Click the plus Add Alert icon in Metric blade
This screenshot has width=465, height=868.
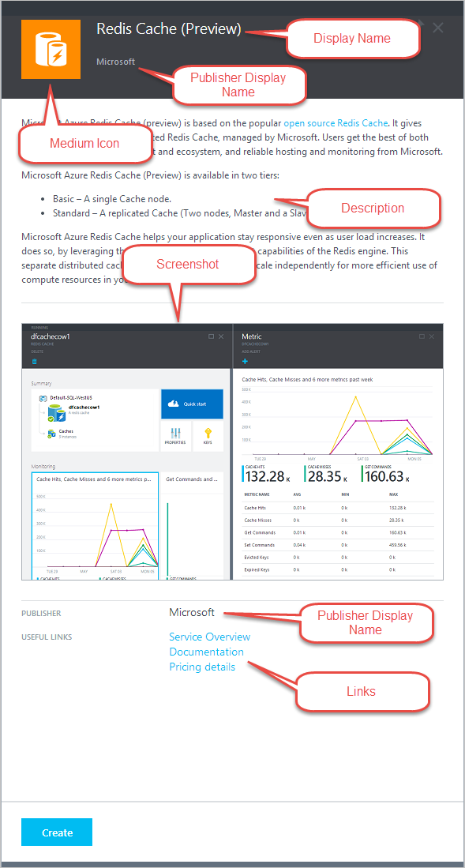[x=246, y=362]
